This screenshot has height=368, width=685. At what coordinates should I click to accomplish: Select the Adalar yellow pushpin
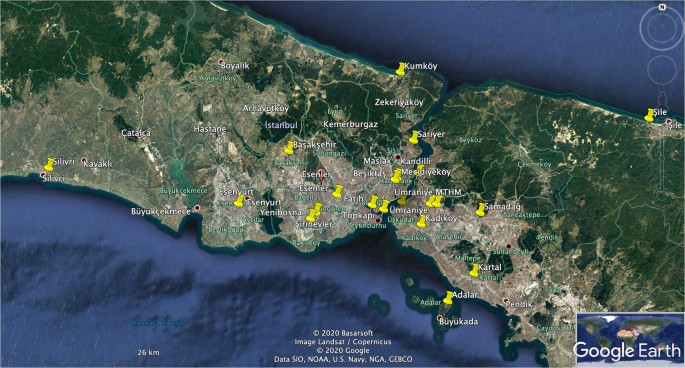click(x=448, y=298)
